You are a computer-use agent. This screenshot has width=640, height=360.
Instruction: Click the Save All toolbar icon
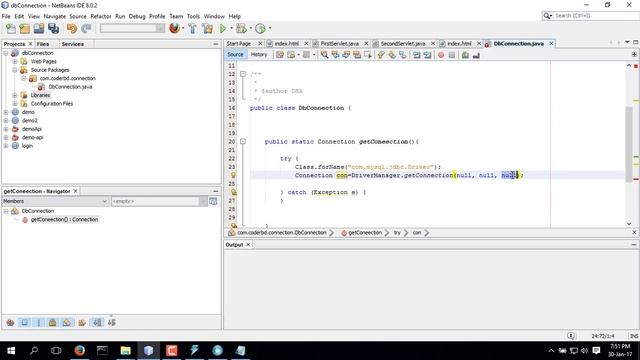click(53, 29)
